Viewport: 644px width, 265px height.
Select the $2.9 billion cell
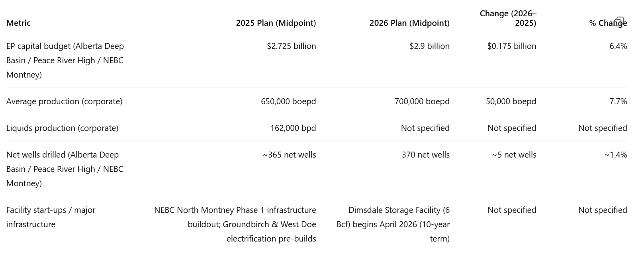click(x=429, y=46)
